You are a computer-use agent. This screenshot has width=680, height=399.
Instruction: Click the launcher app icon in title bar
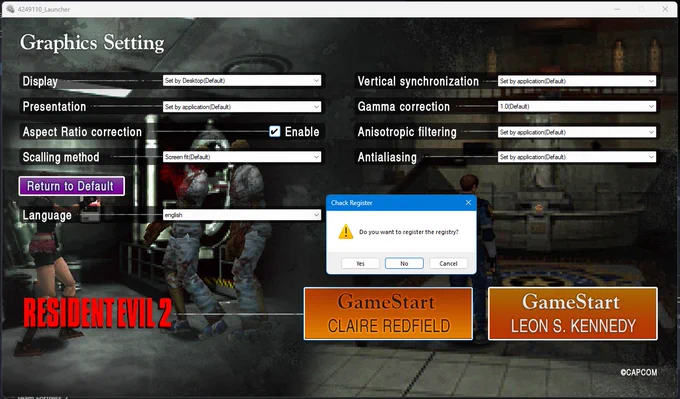point(10,9)
